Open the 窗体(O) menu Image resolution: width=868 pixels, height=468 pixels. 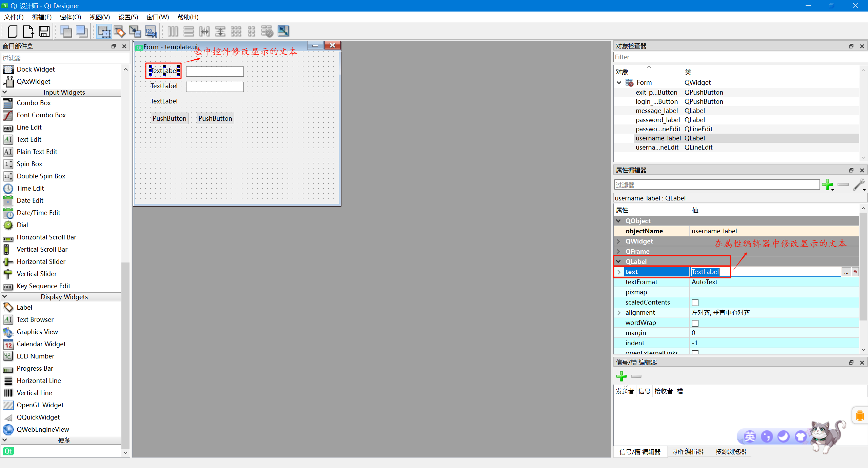coord(70,17)
